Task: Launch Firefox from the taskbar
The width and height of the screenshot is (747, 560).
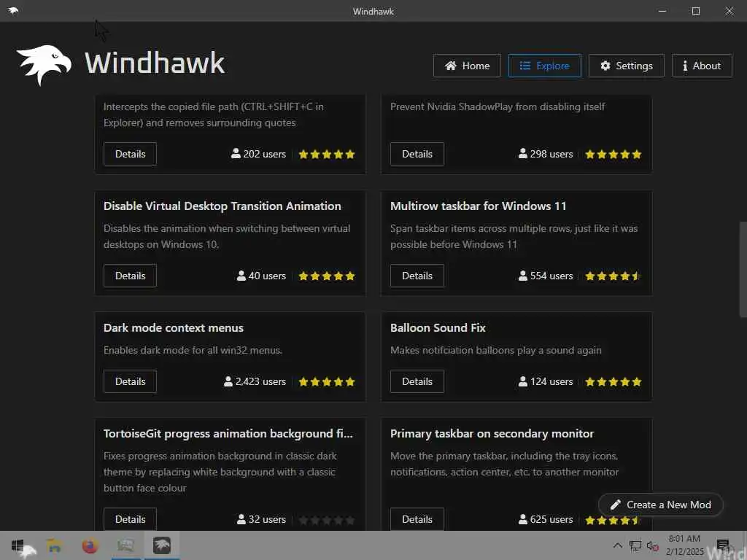Action: tap(90, 545)
